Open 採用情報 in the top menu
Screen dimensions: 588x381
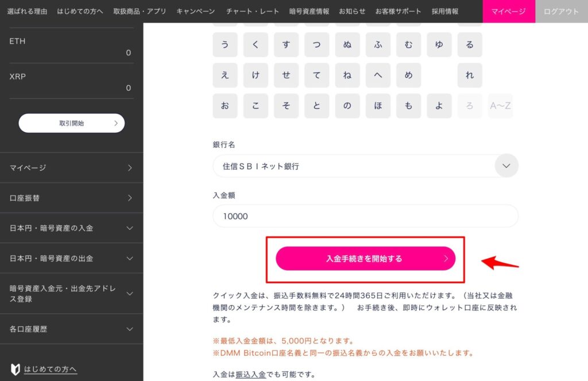coord(445,11)
